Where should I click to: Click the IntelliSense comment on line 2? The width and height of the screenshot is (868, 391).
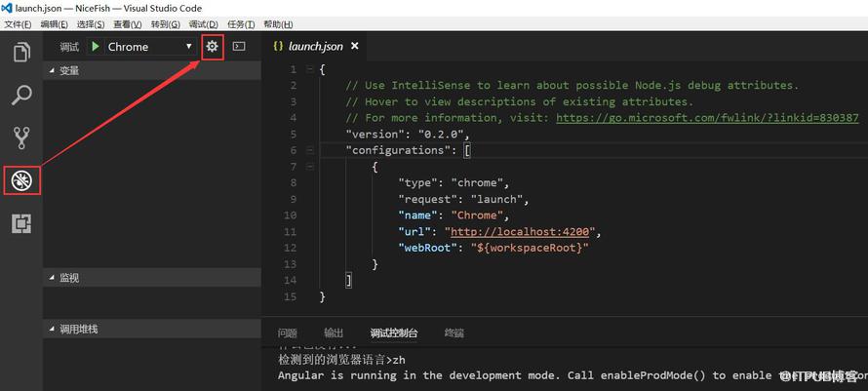click(x=572, y=85)
